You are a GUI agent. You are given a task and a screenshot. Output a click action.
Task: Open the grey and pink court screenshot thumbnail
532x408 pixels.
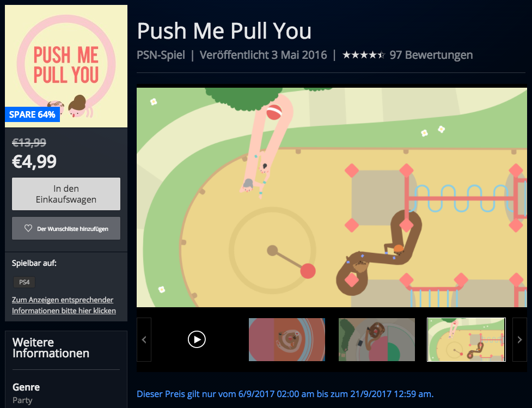(377, 339)
